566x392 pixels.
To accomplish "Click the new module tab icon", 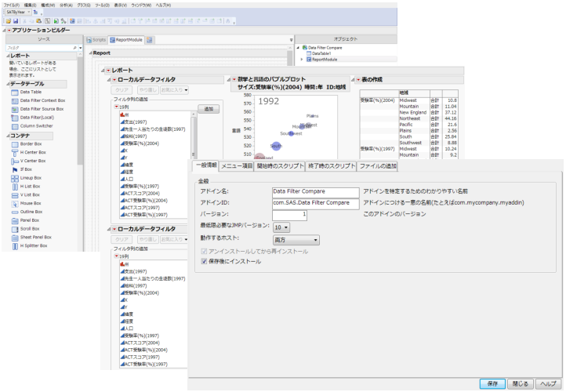I will 150,40.
